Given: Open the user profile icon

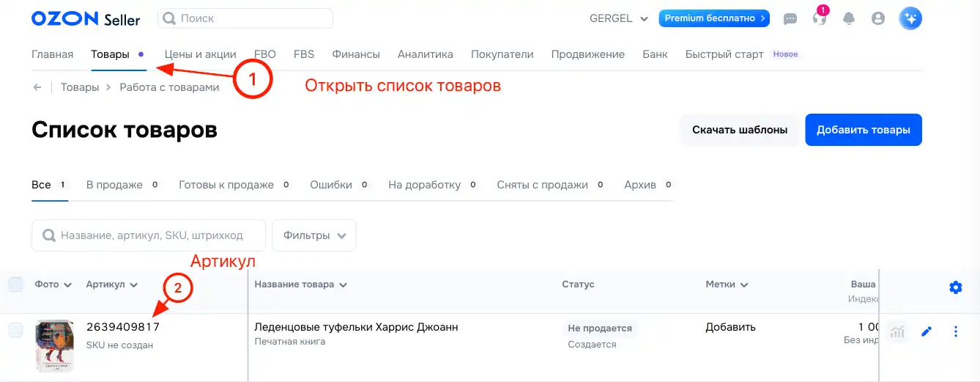Looking at the screenshot, I should [878, 19].
